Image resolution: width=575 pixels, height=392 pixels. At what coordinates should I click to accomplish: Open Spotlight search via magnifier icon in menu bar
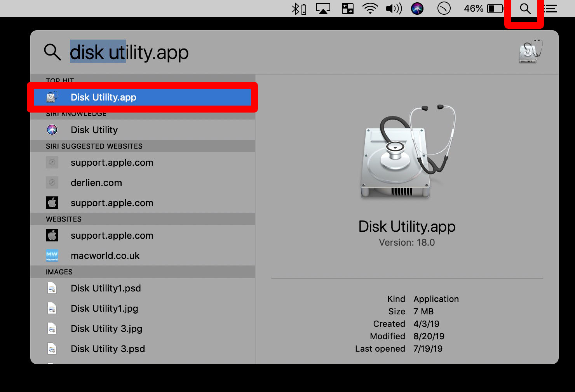coord(524,9)
